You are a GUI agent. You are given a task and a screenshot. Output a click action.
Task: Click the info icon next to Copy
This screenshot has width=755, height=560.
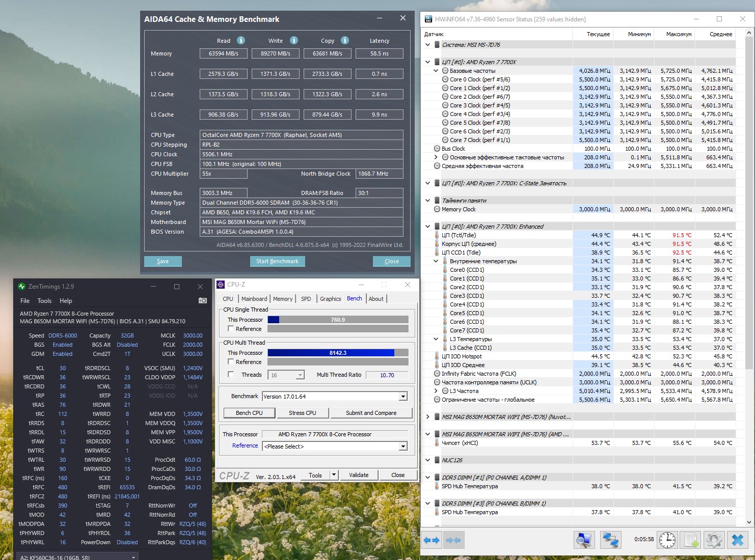(x=345, y=40)
